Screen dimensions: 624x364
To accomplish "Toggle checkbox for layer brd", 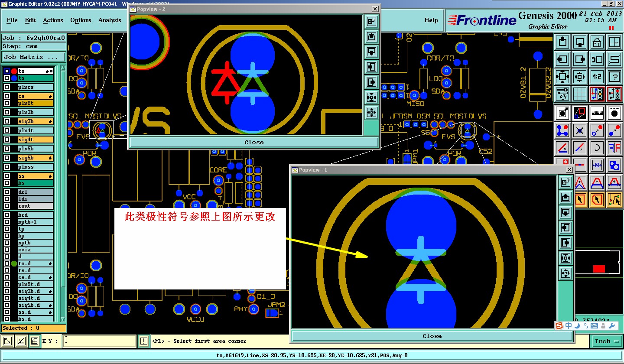I will [x=7, y=214].
